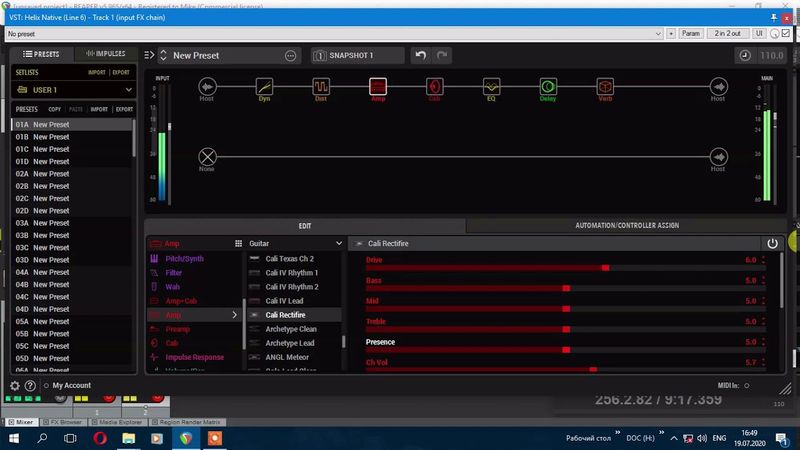Open the Edit tab
This screenshot has height=450, width=800.
tap(305, 226)
